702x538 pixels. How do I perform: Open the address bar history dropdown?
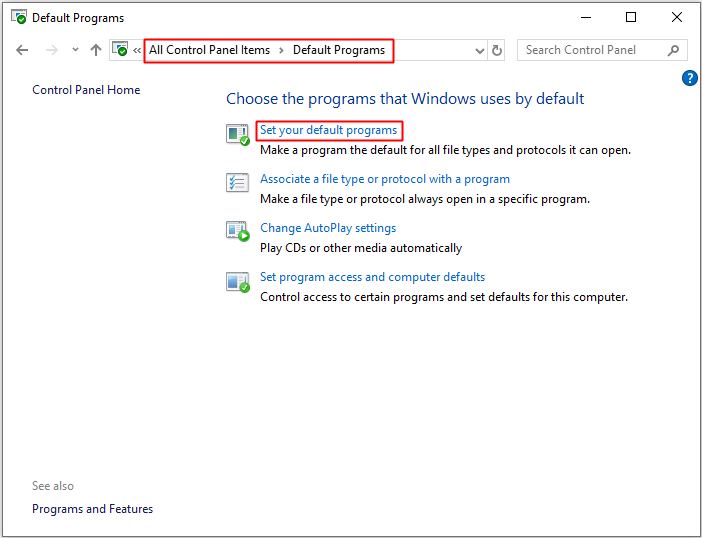(479, 51)
